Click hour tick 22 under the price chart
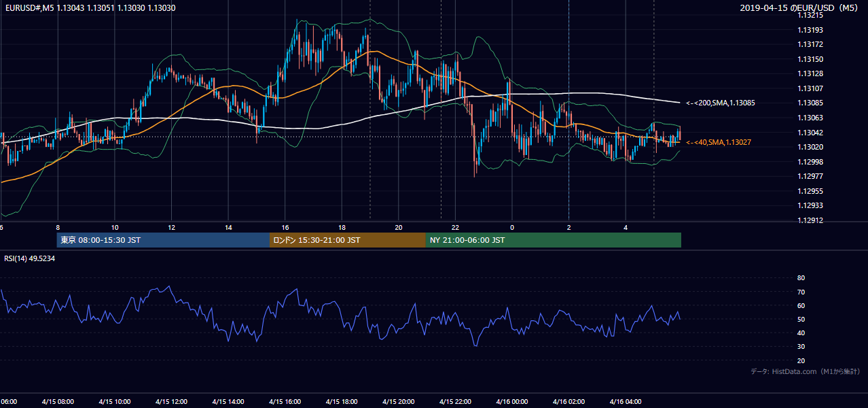The image size is (868, 408). [x=456, y=227]
